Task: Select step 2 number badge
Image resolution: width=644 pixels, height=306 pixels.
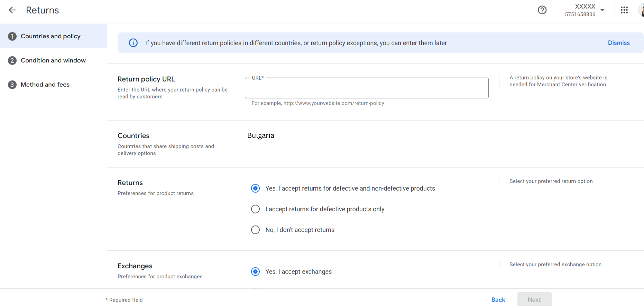Action: click(12, 60)
